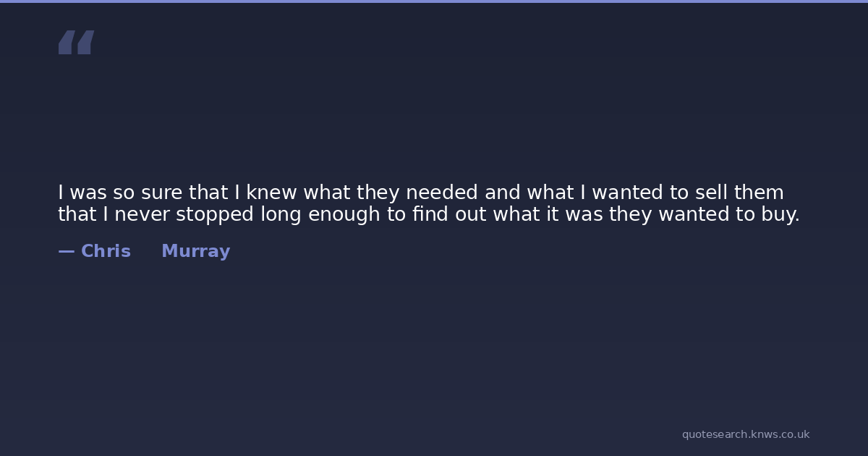Viewport: 868px width, 456px height.
Task: Click the final word "buy." of the quote
Action: [779, 215]
